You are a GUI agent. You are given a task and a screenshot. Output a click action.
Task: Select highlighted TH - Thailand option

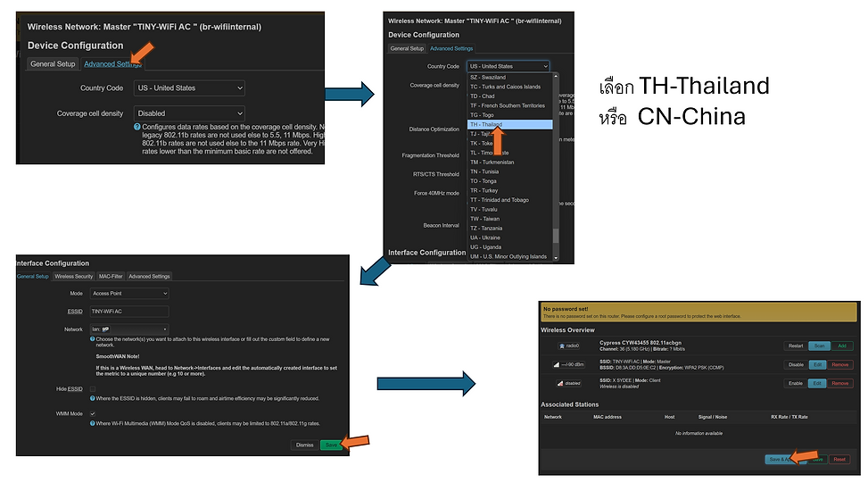tap(510, 124)
